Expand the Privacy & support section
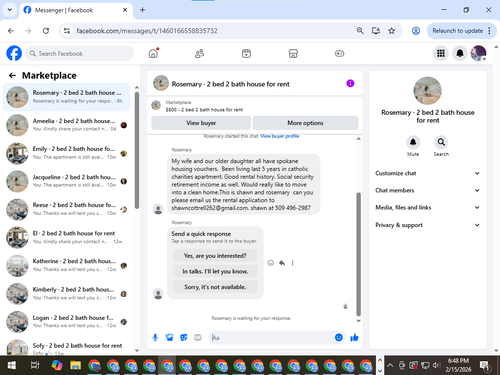Viewport: 500px width, 375px height. (428, 225)
